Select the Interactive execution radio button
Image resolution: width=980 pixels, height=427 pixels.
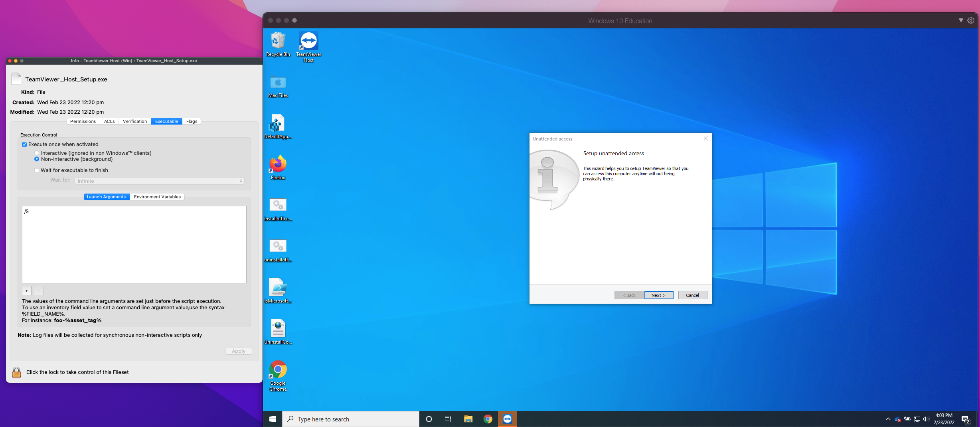pyautogui.click(x=37, y=153)
